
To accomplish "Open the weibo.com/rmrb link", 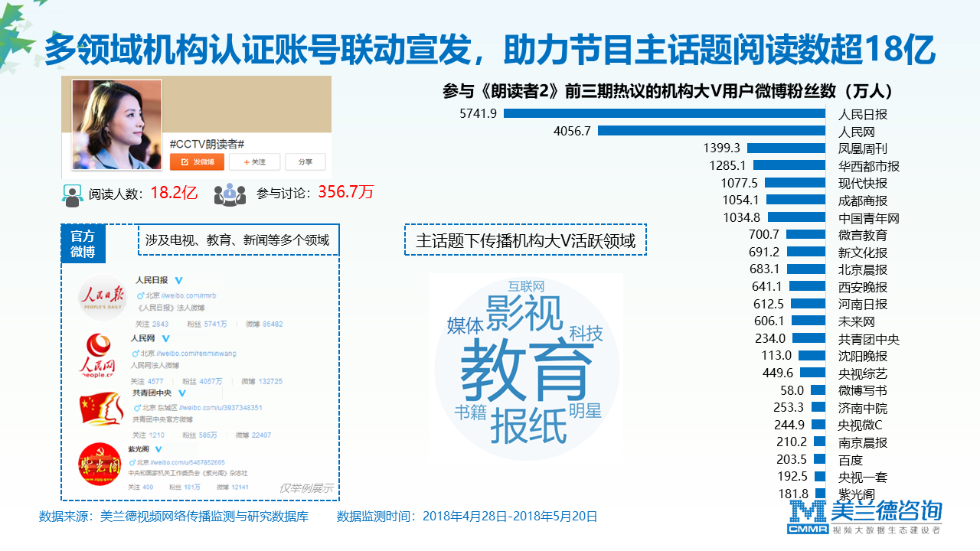I will point(187,295).
